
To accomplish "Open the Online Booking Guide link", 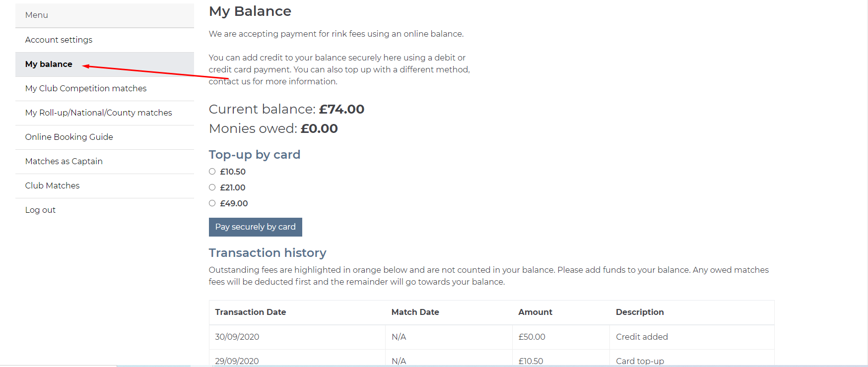I will 69,137.
